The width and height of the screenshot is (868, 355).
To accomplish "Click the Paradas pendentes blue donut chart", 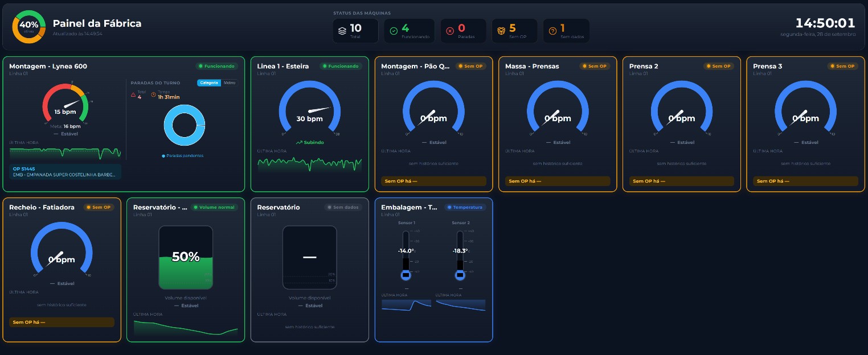I will pos(185,126).
